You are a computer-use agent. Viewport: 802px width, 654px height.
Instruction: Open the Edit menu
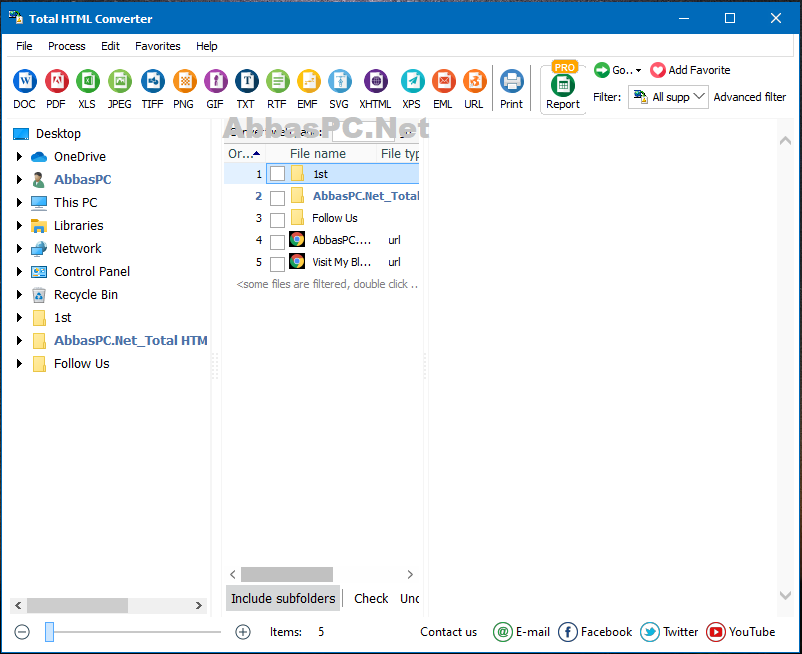(110, 46)
